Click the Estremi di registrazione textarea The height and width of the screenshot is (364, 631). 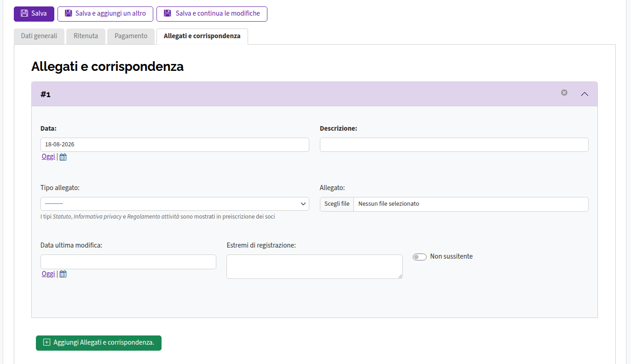[314, 267]
